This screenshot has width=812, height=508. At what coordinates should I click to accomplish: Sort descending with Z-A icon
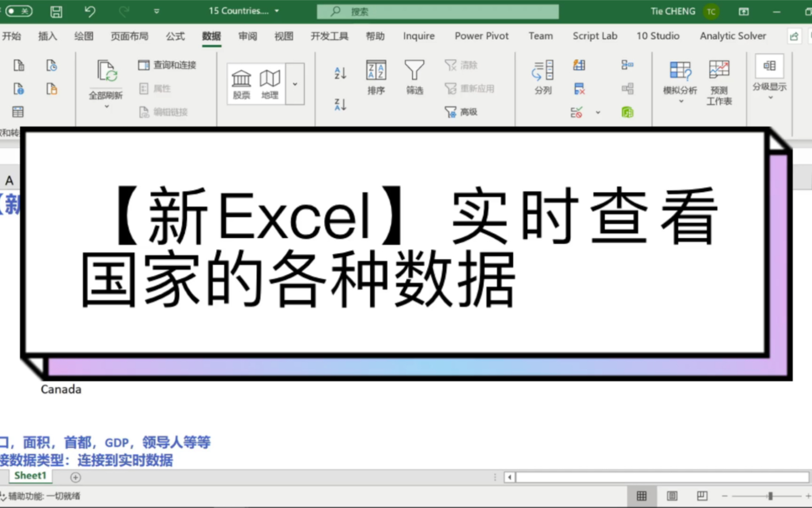click(340, 105)
